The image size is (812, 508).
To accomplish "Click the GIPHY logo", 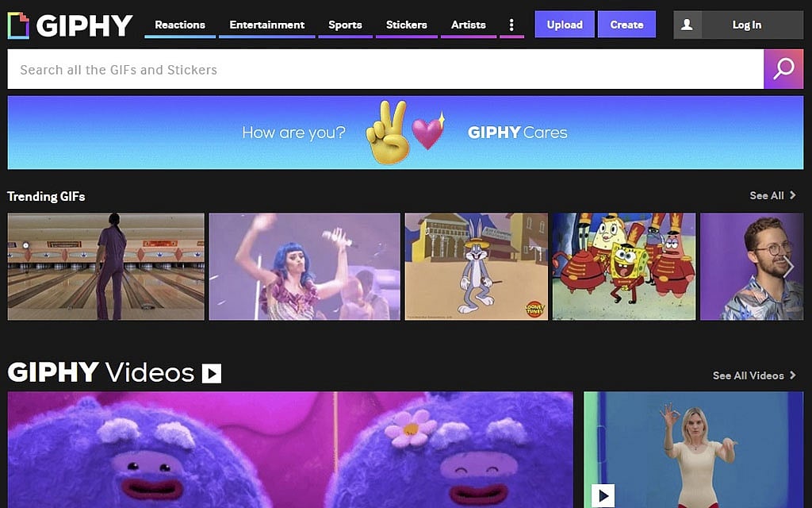I will point(70,25).
